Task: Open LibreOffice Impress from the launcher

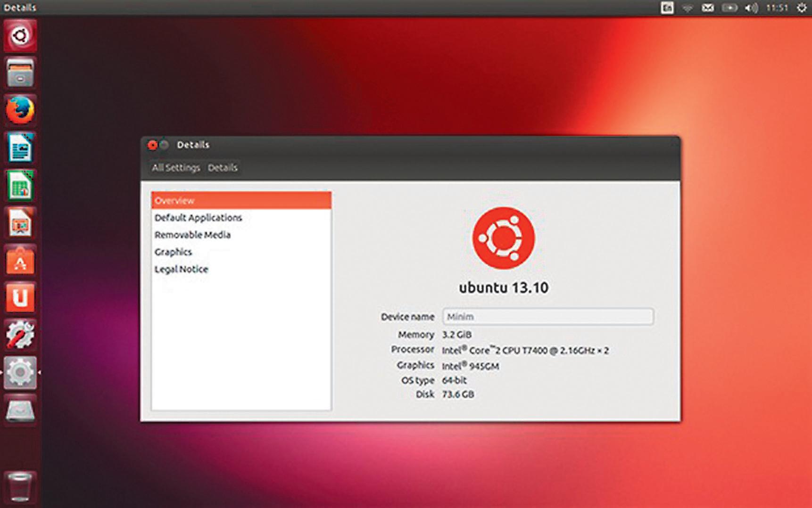Action: [20, 223]
